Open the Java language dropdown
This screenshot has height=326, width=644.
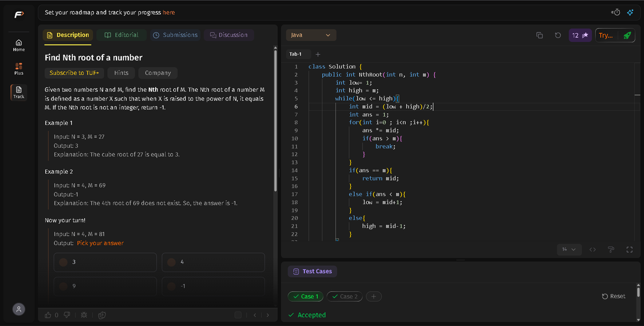pos(311,35)
